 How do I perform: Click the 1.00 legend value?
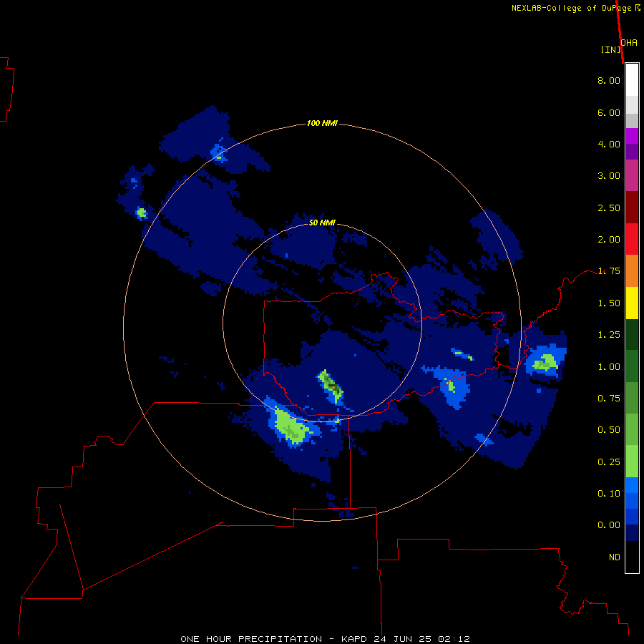(609, 367)
